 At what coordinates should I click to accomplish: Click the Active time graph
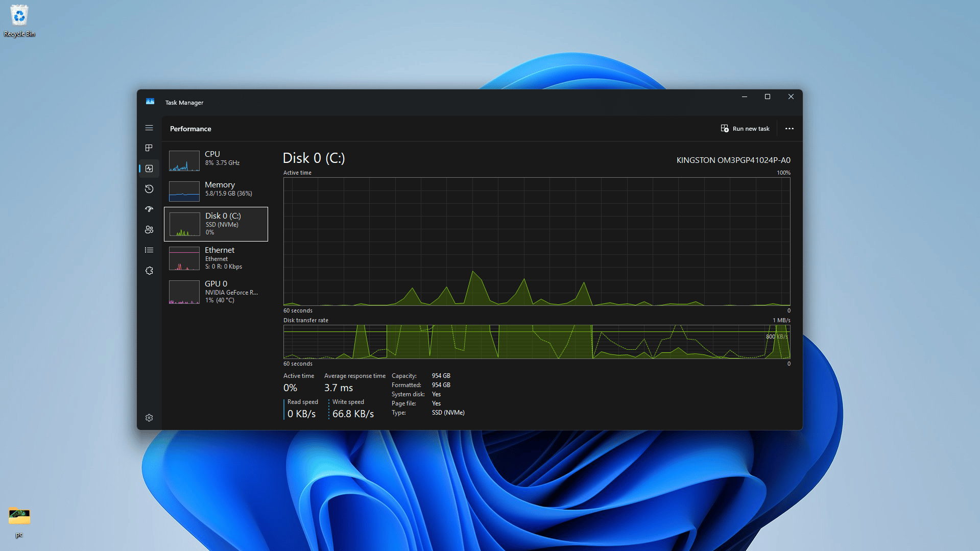[x=537, y=242]
